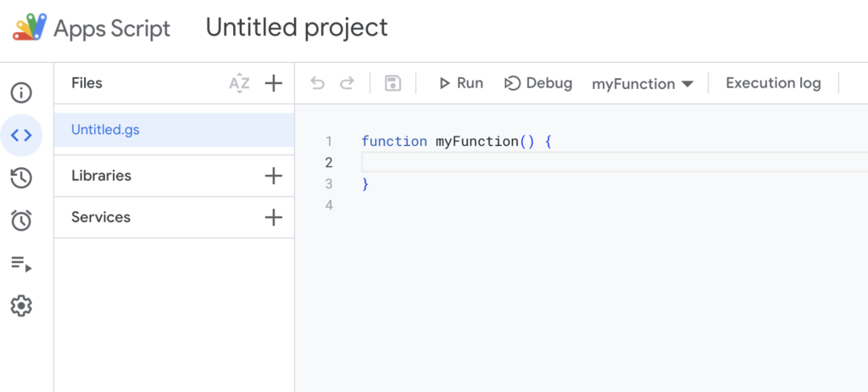Click the 'function' keyword on line 1
This screenshot has width=868, height=392.
click(394, 142)
